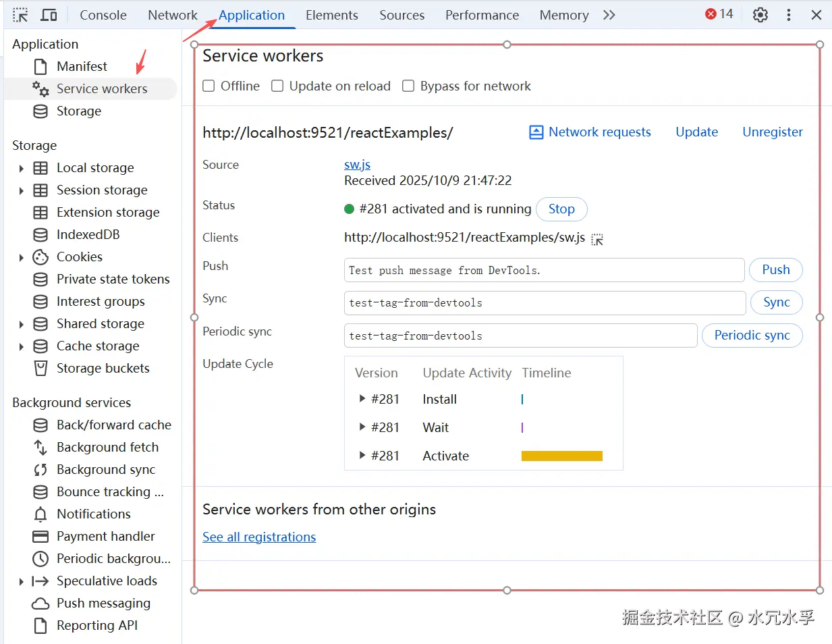Click the Update link
Viewport: 832px width, 644px height.
[697, 132]
